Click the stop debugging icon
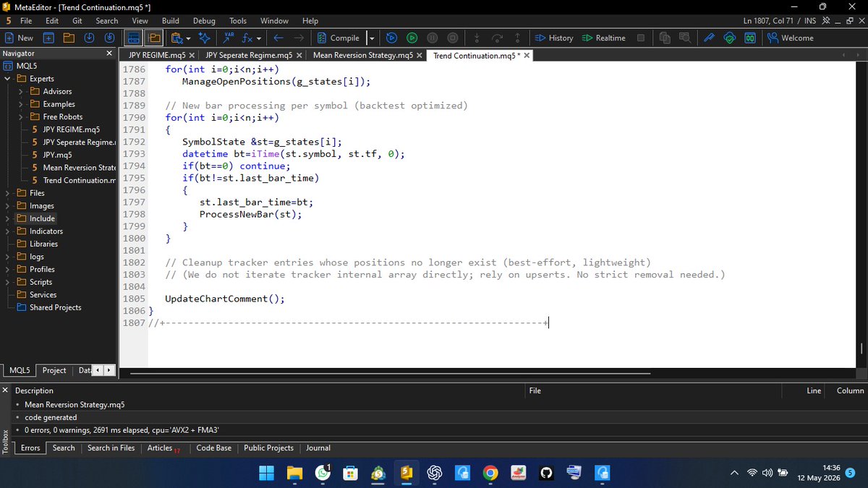868x488 pixels. pyautogui.click(x=452, y=38)
